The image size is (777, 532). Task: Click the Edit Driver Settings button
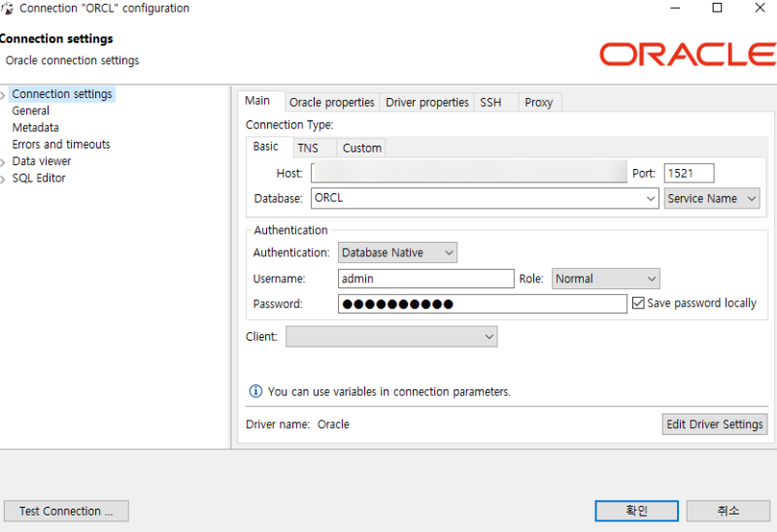(714, 424)
